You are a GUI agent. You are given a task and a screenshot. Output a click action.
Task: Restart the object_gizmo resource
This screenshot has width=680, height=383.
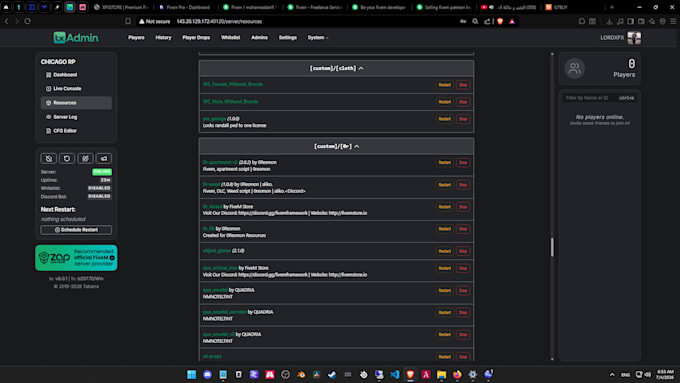(x=445, y=251)
